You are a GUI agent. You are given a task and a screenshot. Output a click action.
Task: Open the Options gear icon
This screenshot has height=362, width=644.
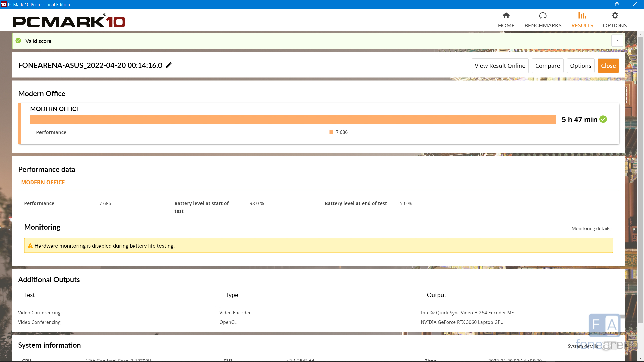615,16
